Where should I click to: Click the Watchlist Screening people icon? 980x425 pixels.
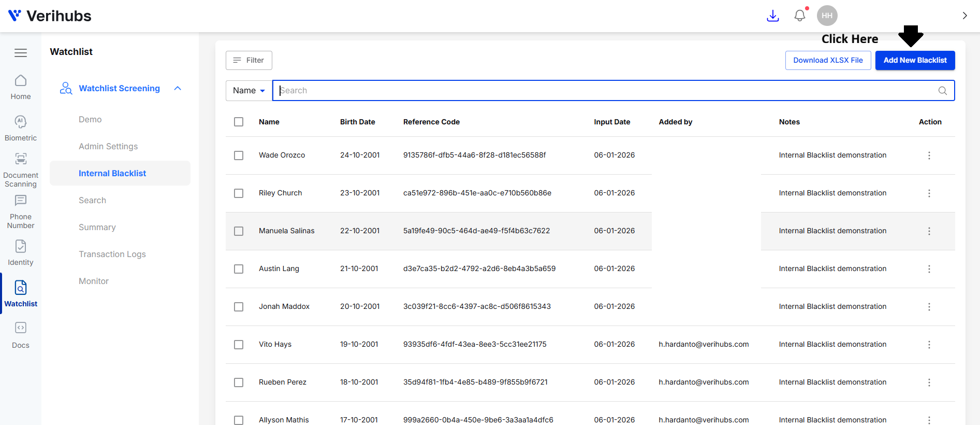tap(66, 88)
